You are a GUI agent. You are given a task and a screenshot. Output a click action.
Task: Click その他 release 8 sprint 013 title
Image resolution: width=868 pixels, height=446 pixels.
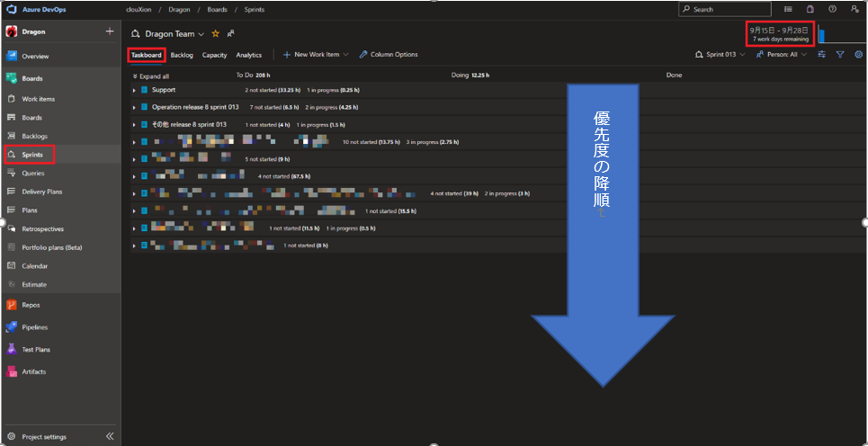pyautogui.click(x=189, y=124)
